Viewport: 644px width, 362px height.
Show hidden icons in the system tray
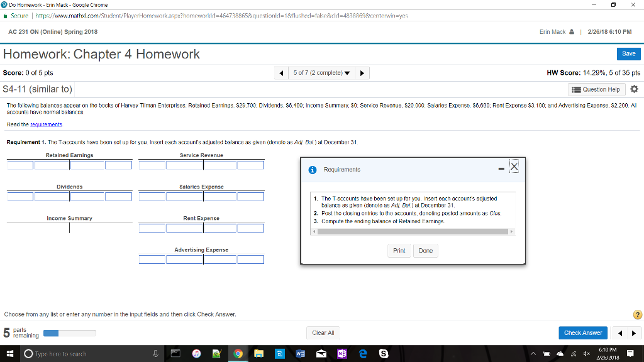[534, 353]
